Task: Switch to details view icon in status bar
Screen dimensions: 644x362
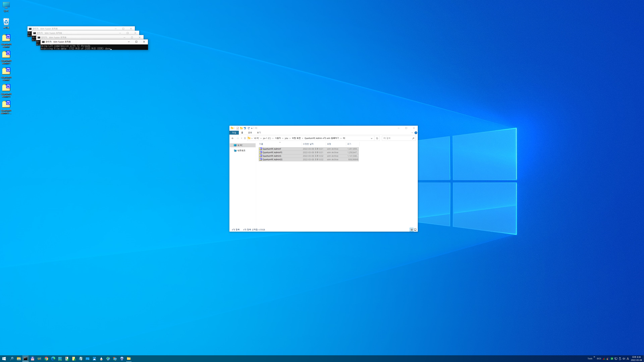Action: pos(412,230)
